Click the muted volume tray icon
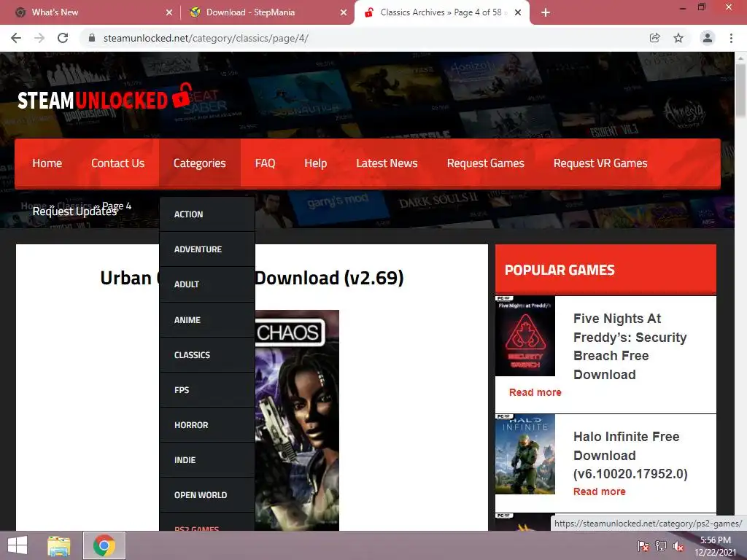 678,546
